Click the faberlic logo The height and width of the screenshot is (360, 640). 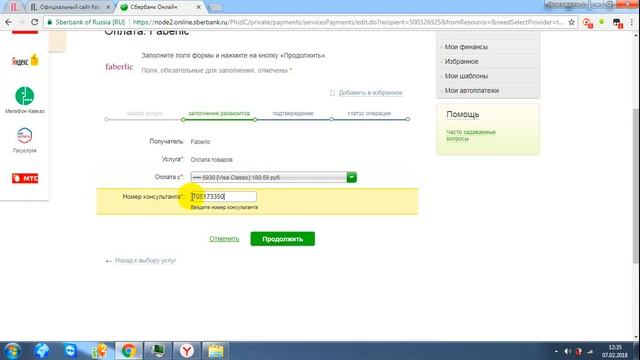[x=119, y=67]
